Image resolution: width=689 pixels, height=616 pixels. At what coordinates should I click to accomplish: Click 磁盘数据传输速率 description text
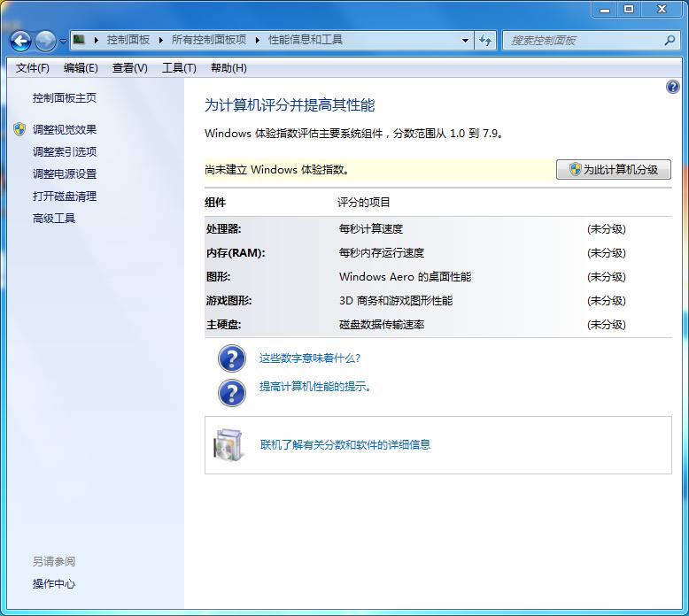tap(382, 325)
